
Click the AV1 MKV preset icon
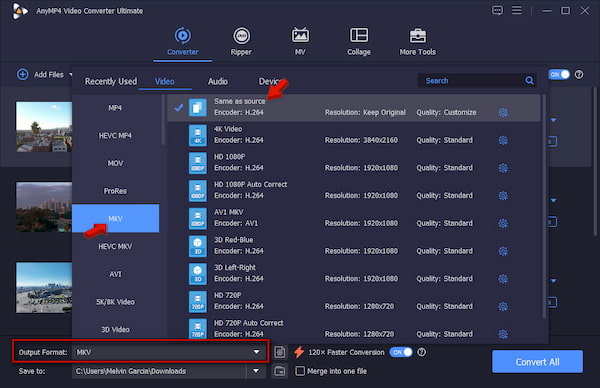click(197, 218)
